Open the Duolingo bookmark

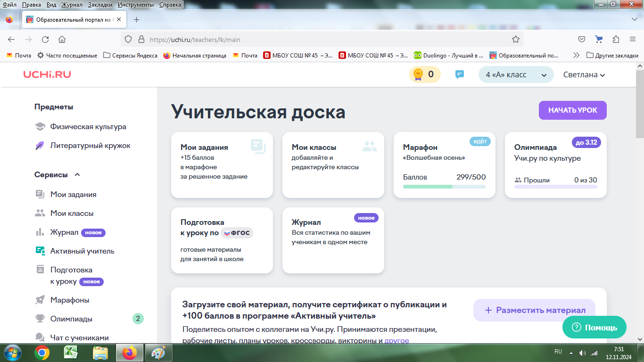(448, 55)
